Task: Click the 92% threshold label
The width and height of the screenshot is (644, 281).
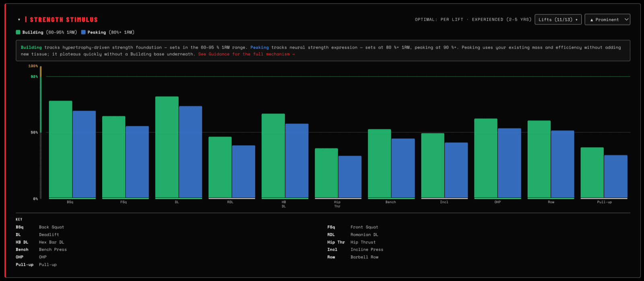Action: pos(34,76)
